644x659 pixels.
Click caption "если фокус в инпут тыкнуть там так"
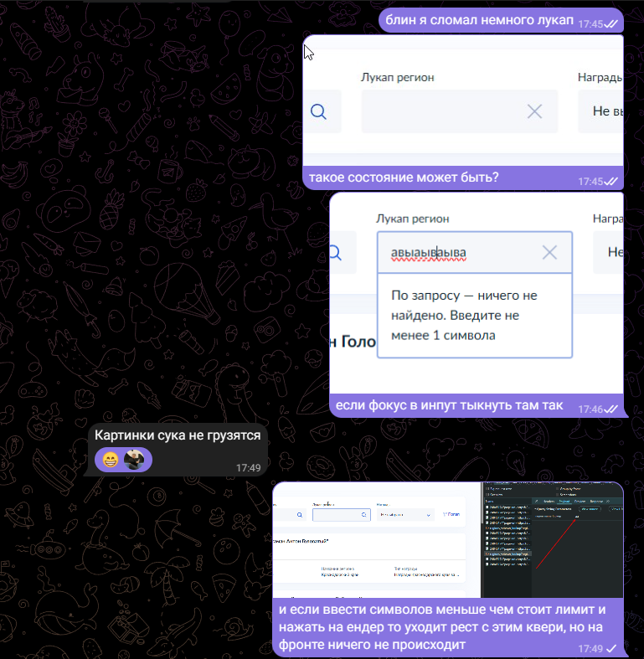(449, 405)
